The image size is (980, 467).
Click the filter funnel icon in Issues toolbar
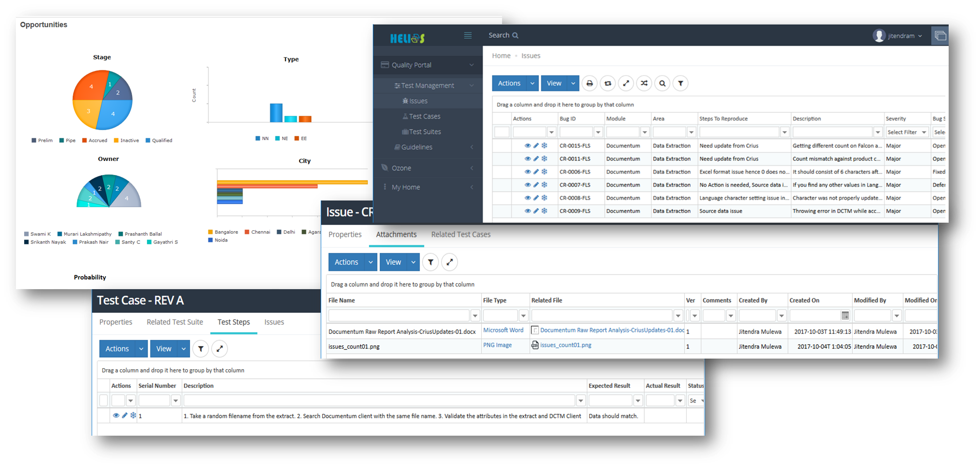click(681, 83)
